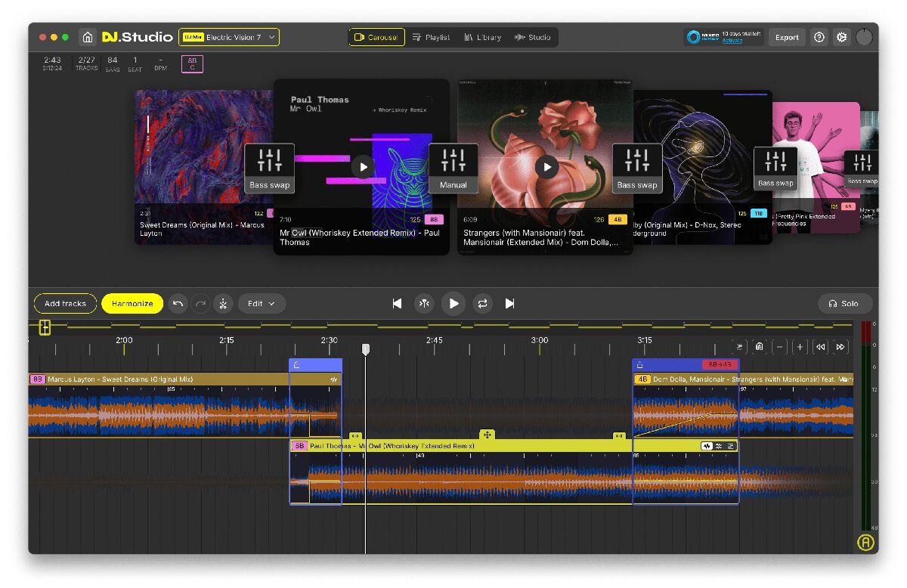Toggle the loop playback button
Image resolution: width=907 pixels, height=588 pixels.
[481, 304]
